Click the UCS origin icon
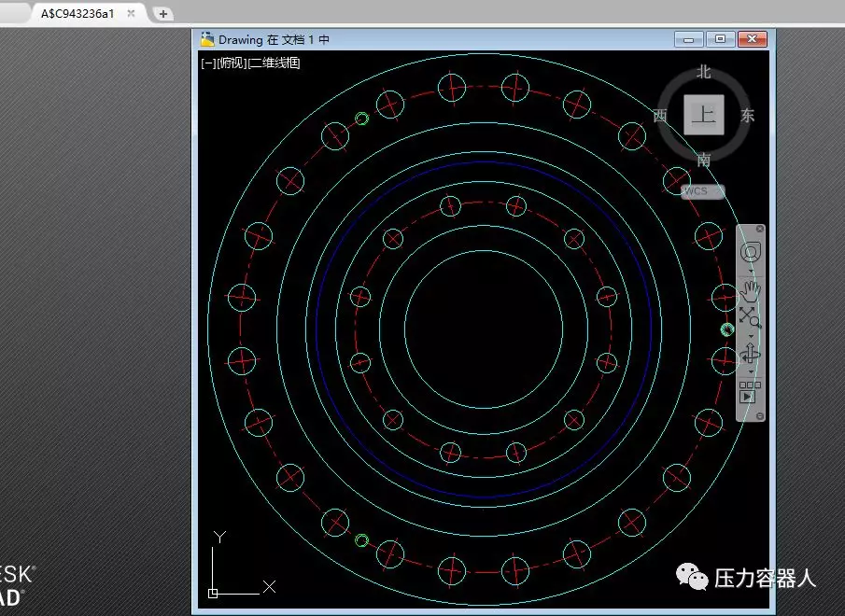 pyautogui.click(x=214, y=592)
